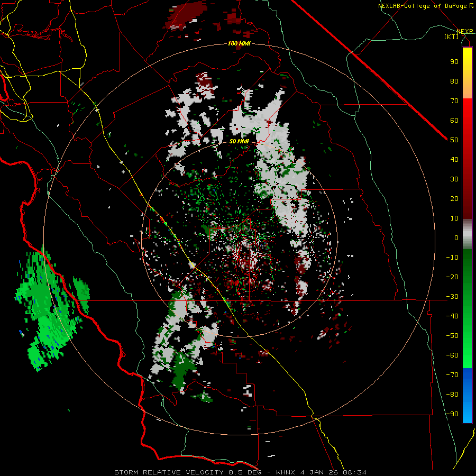476x476 pixels.
Task: Click the 4 JAN 26 08:34 timestamp
Action: (x=333, y=472)
